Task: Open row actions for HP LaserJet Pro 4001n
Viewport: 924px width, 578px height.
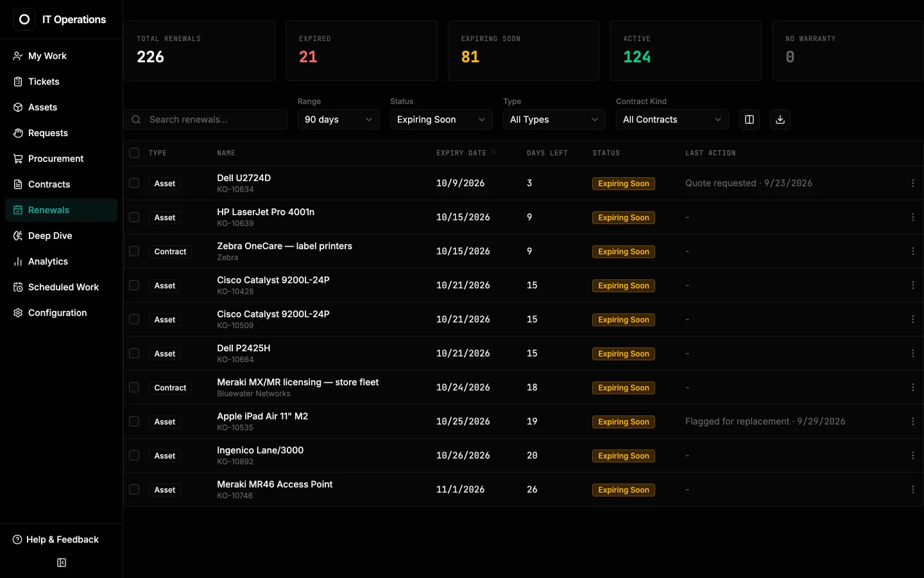Action: [913, 217]
